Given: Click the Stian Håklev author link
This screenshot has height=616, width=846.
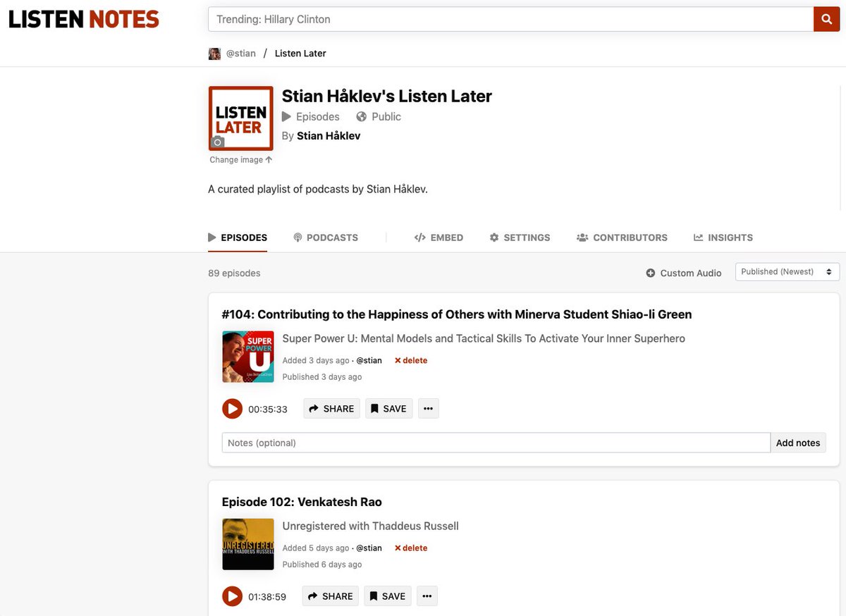Looking at the screenshot, I should [329, 136].
